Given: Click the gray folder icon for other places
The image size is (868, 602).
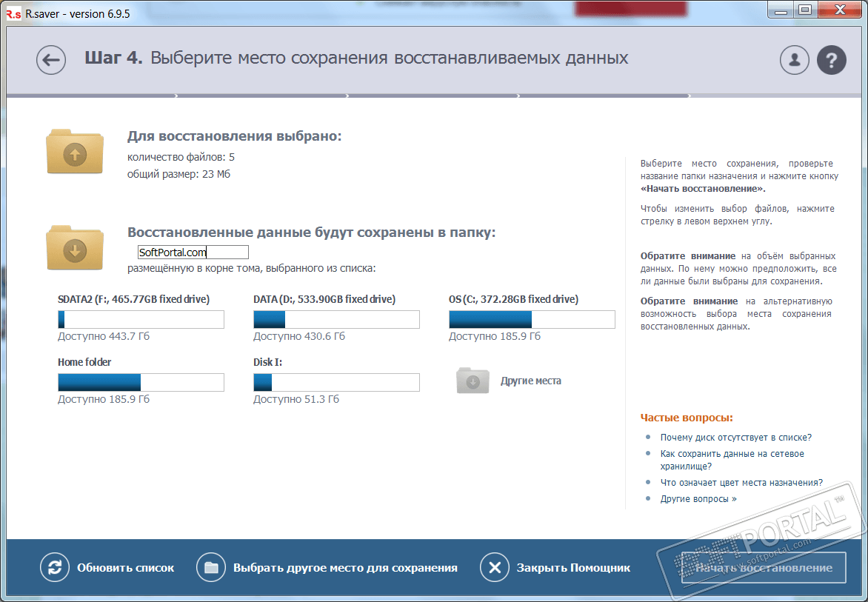Looking at the screenshot, I should point(473,381).
